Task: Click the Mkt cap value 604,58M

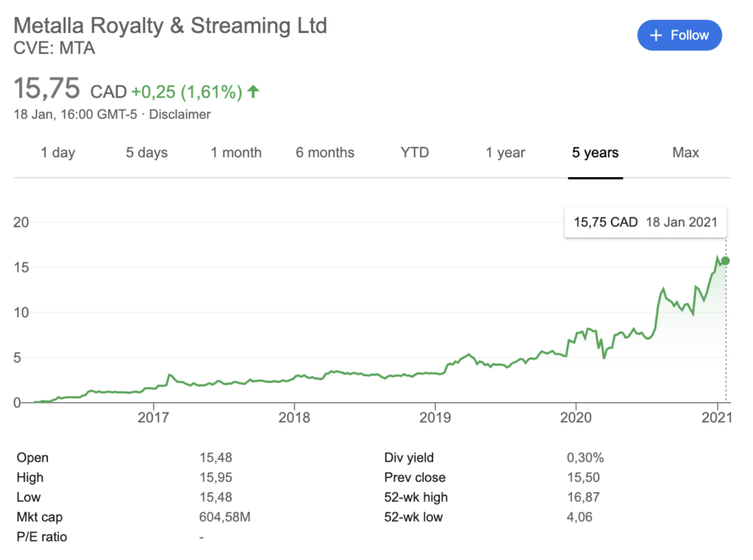Action: tap(224, 517)
